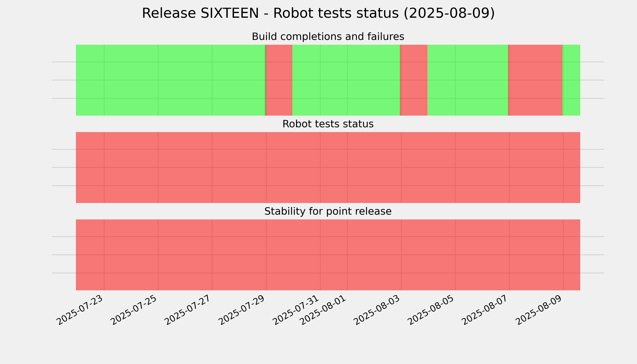Select the Stability for point release title
Image resolution: width=637 pixels, height=364 pixels.
tap(328, 212)
